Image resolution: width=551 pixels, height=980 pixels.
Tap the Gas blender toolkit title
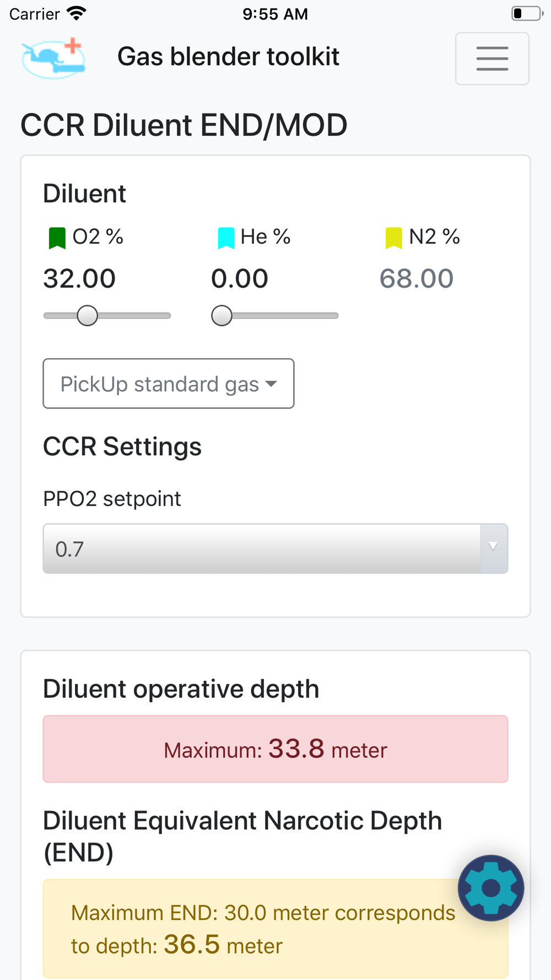(x=228, y=57)
